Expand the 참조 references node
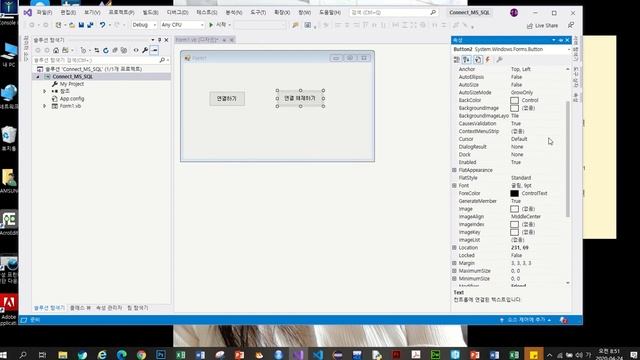The height and width of the screenshot is (360, 640). tap(45, 91)
